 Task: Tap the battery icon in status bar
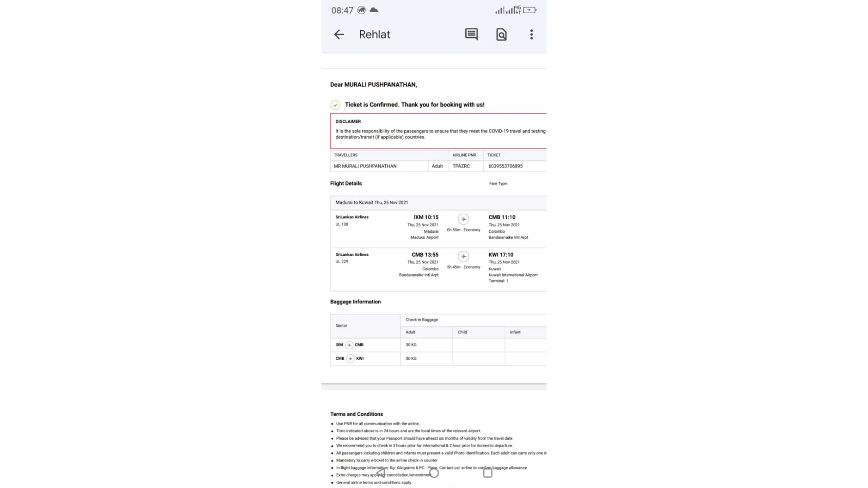530,10
